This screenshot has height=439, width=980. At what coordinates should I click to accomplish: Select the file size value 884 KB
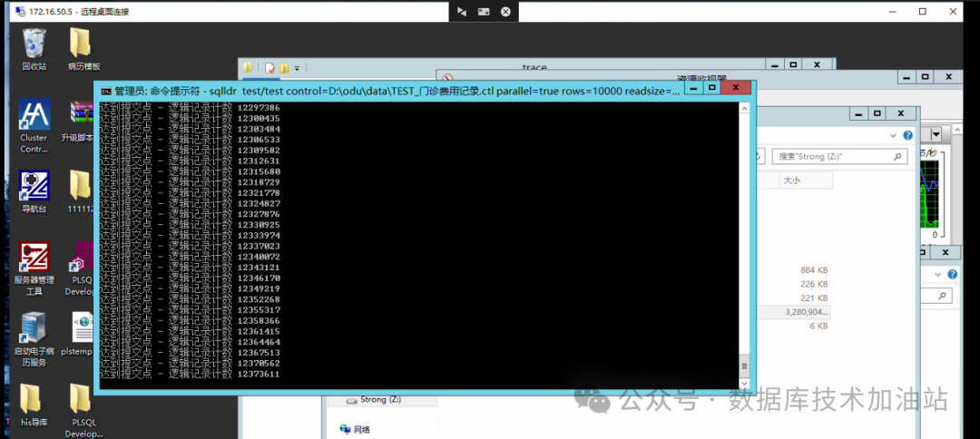pyautogui.click(x=814, y=270)
